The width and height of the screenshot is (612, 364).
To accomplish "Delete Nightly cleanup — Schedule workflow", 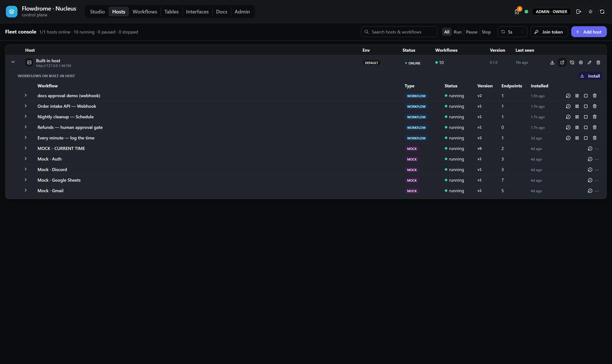I will (595, 117).
